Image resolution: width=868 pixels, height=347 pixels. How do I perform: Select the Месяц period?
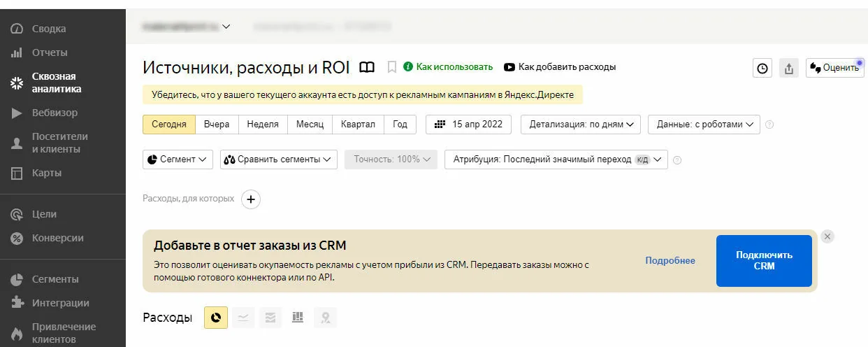[310, 125]
